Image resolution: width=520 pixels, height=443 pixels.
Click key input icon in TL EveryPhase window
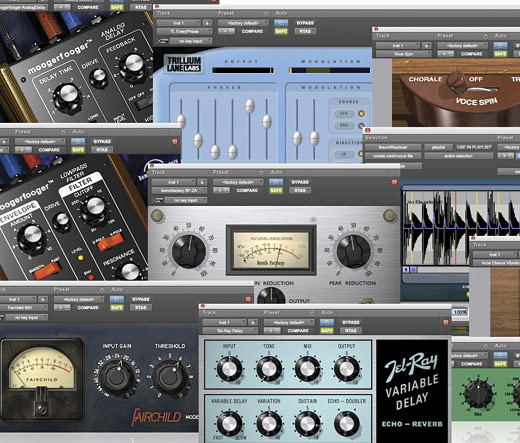tap(163, 41)
